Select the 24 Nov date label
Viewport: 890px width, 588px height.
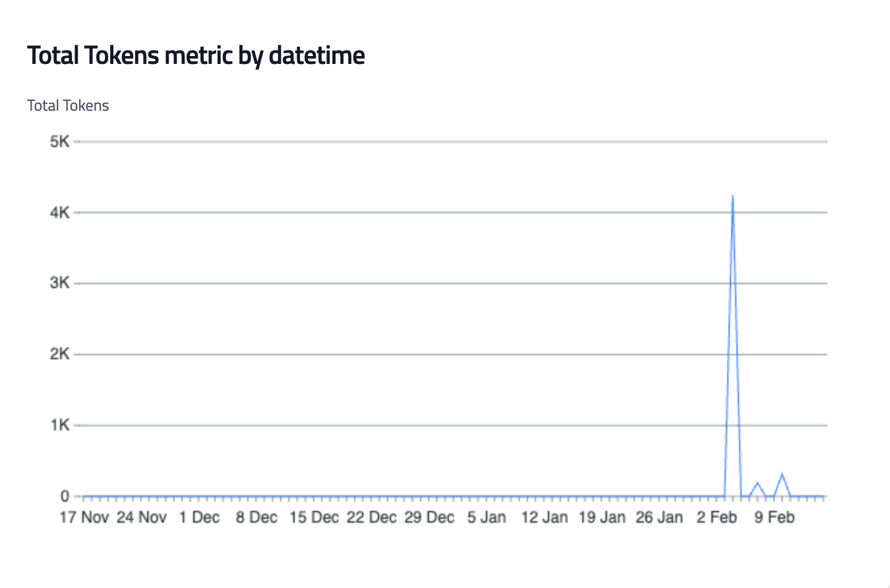[x=141, y=517]
